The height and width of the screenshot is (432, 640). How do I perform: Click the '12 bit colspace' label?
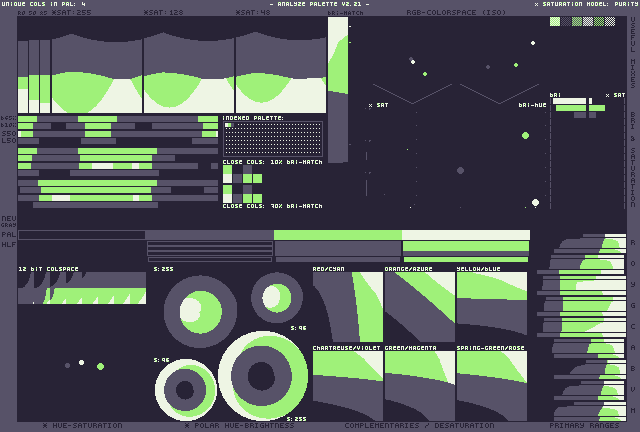point(48,269)
